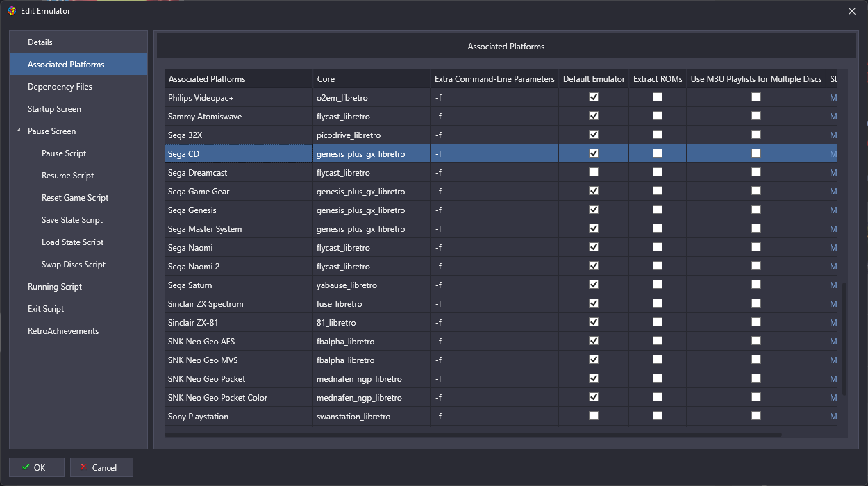The height and width of the screenshot is (486, 868).
Task: Collapse the Pause Screen tree node arrow
Action: pyautogui.click(x=19, y=131)
